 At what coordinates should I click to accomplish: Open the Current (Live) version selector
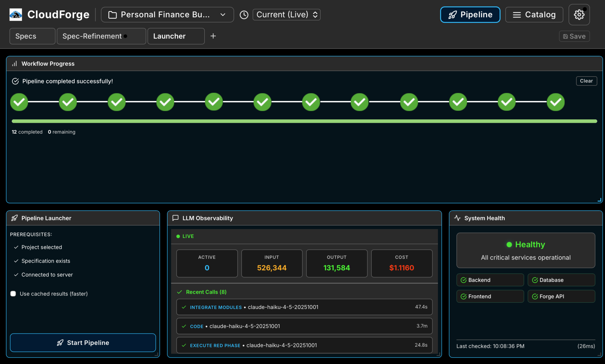(x=286, y=15)
